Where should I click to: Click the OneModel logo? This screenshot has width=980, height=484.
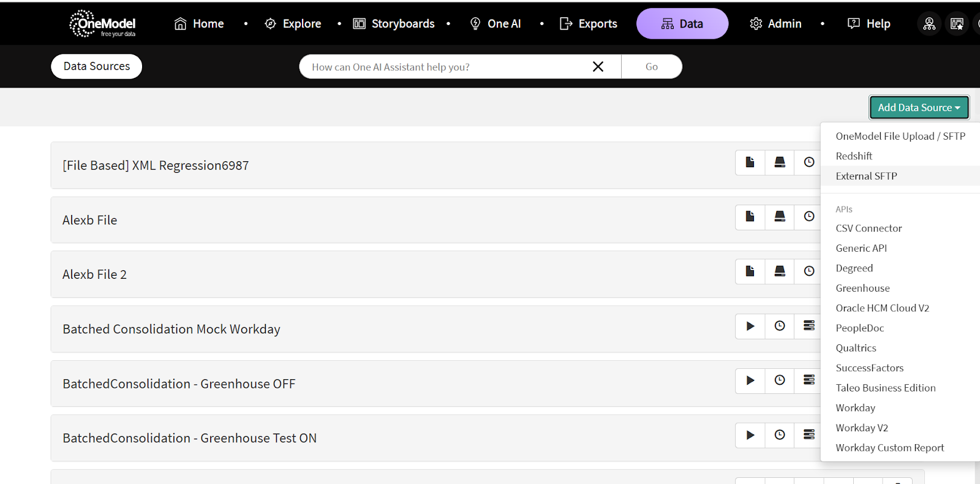coord(102,24)
